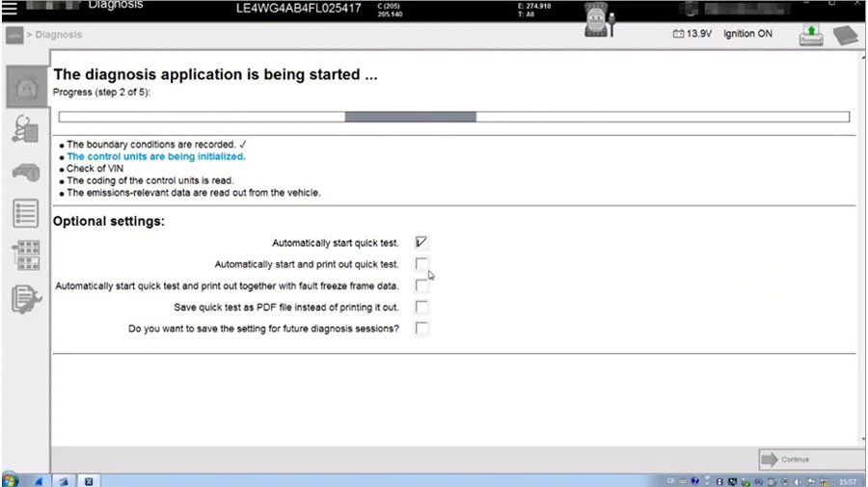Image resolution: width=868 pixels, height=487 pixels.
Task: Click the printer icon with green arrow
Action: (811, 35)
